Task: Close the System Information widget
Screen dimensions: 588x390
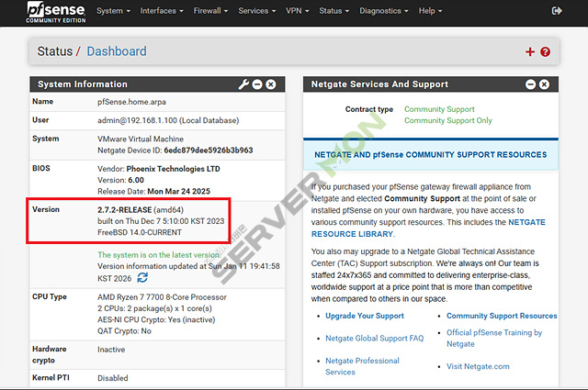Action: [x=271, y=84]
